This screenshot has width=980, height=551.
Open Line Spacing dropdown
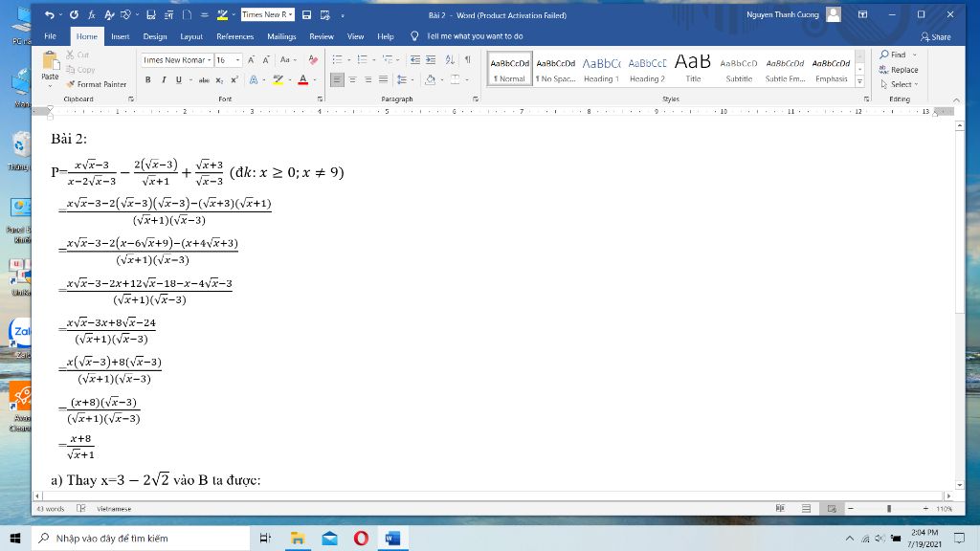tap(405, 80)
